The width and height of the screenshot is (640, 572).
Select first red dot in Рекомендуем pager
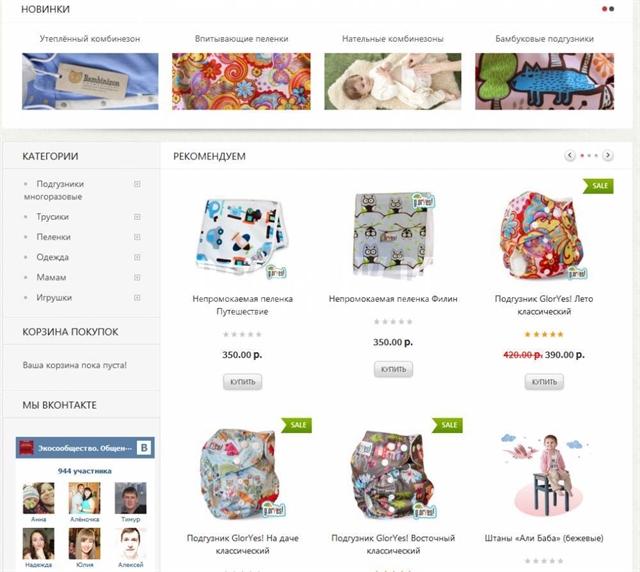point(582,156)
